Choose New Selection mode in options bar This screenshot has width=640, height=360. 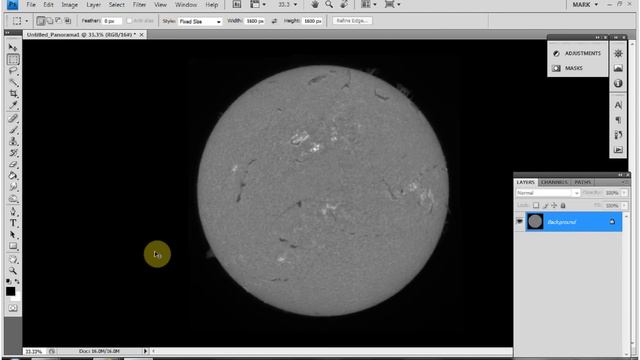click(x=40, y=21)
